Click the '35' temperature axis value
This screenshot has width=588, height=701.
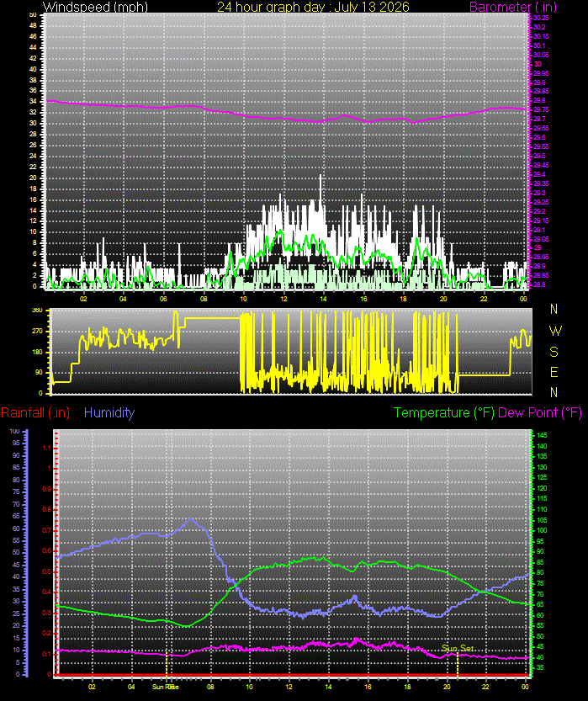[540, 667]
